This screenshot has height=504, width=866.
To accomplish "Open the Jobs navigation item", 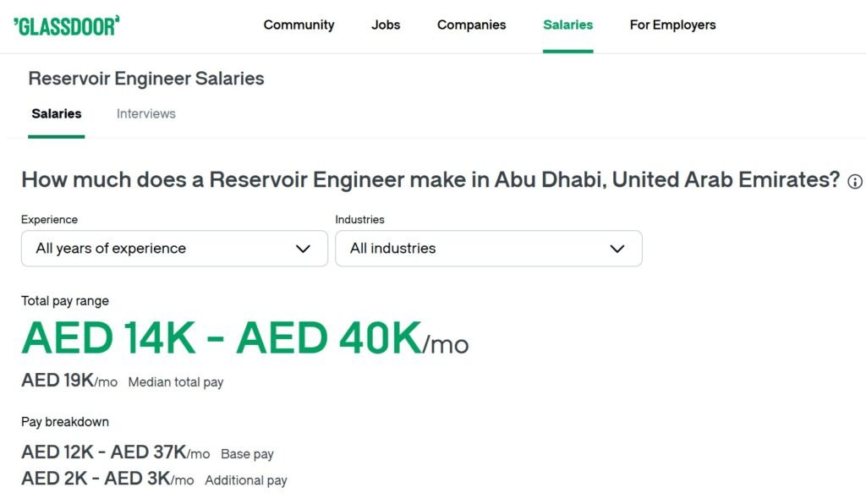I will pyautogui.click(x=386, y=25).
